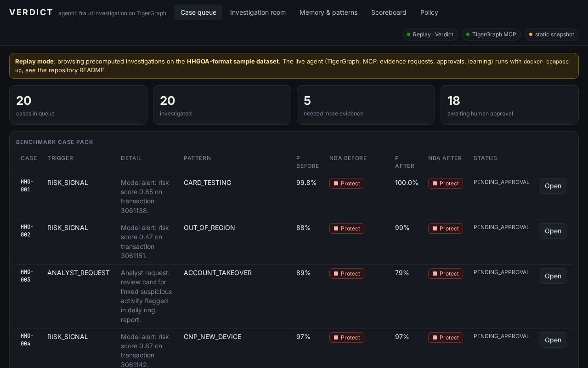Image resolution: width=588 pixels, height=368 pixels.
Task: Click the BENCHMARK CASE PACK heading
Action: 55,142
